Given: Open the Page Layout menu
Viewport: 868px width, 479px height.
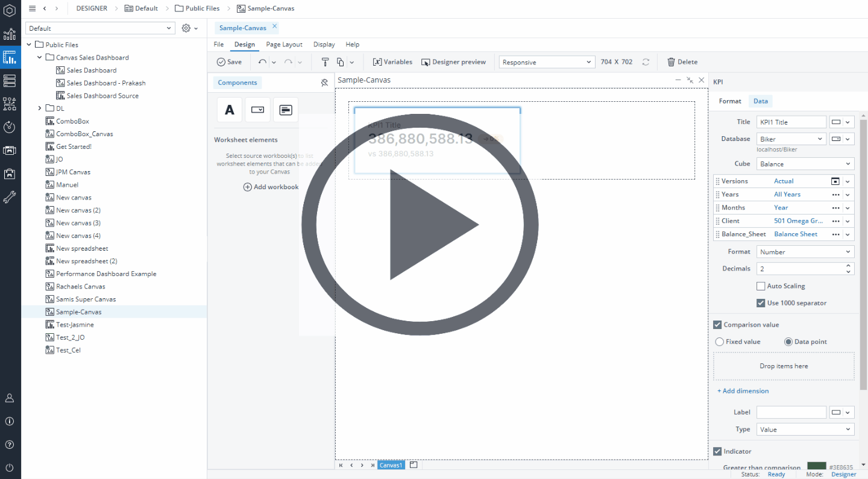Looking at the screenshot, I should 284,44.
